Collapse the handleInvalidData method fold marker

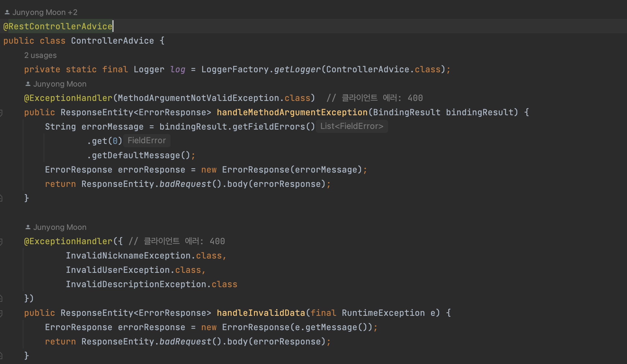(x=1, y=313)
